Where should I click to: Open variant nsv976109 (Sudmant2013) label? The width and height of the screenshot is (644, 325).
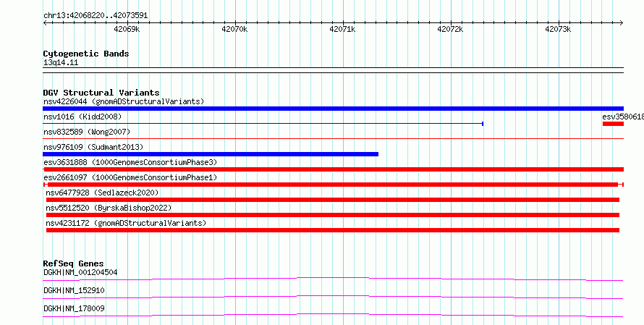tap(93, 147)
